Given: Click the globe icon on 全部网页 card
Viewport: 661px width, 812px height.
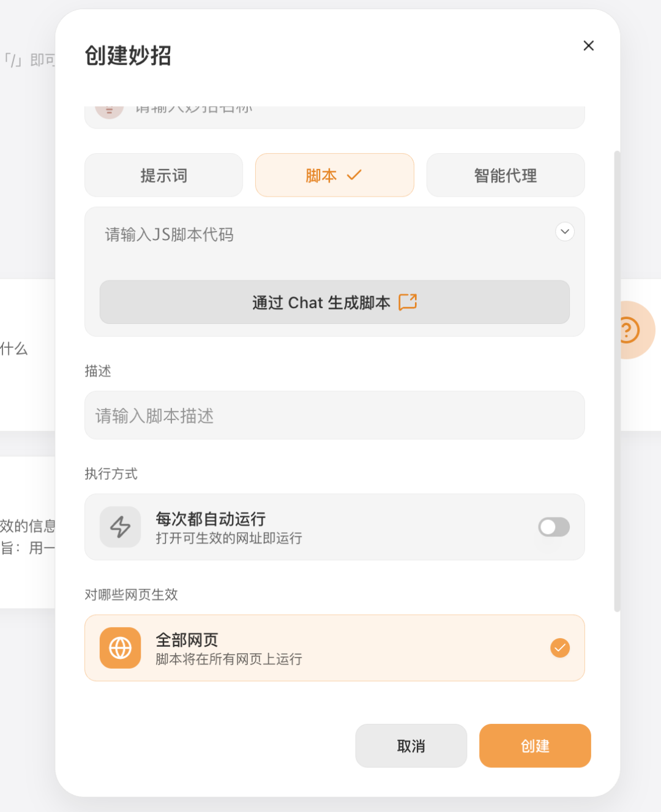Looking at the screenshot, I should click(x=120, y=647).
